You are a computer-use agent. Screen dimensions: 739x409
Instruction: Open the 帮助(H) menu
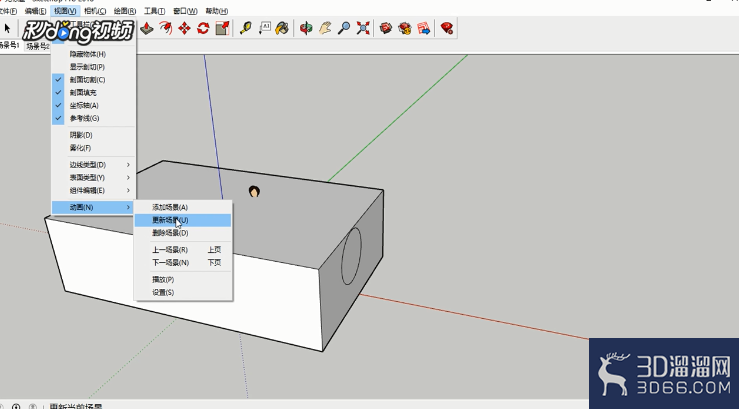click(216, 10)
